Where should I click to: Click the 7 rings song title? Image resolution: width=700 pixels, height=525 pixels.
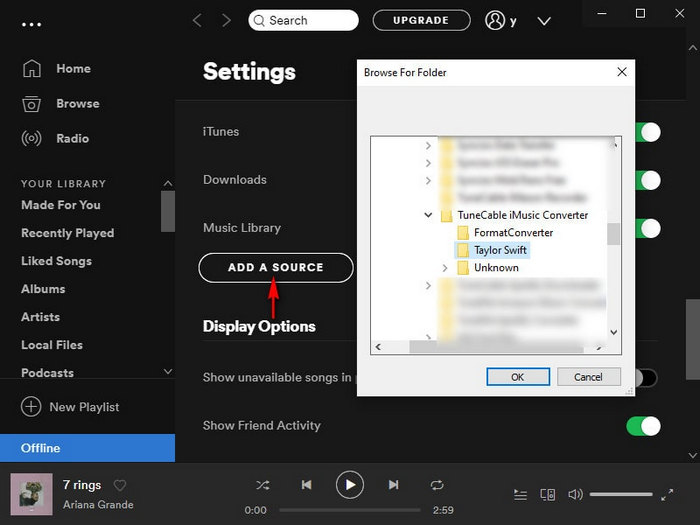click(x=82, y=485)
